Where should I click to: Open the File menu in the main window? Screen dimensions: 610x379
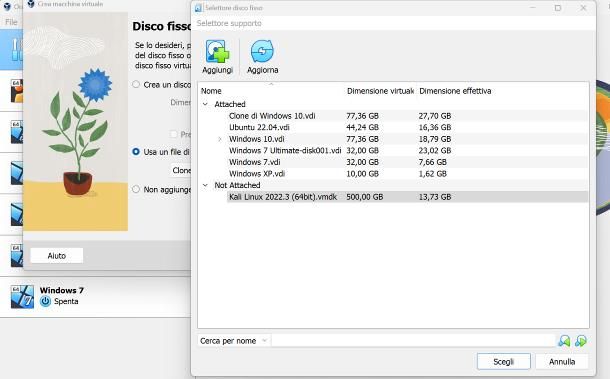[x=11, y=22]
